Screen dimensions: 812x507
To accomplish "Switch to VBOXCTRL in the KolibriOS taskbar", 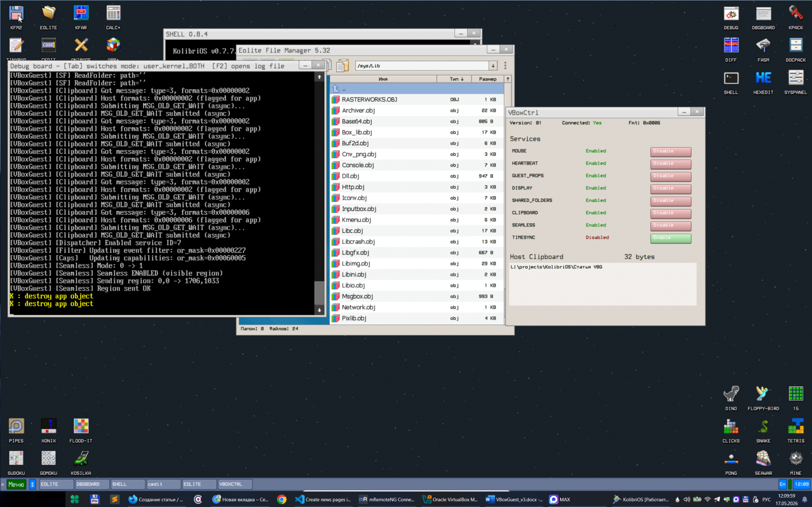I will pyautogui.click(x=235, y=484).
